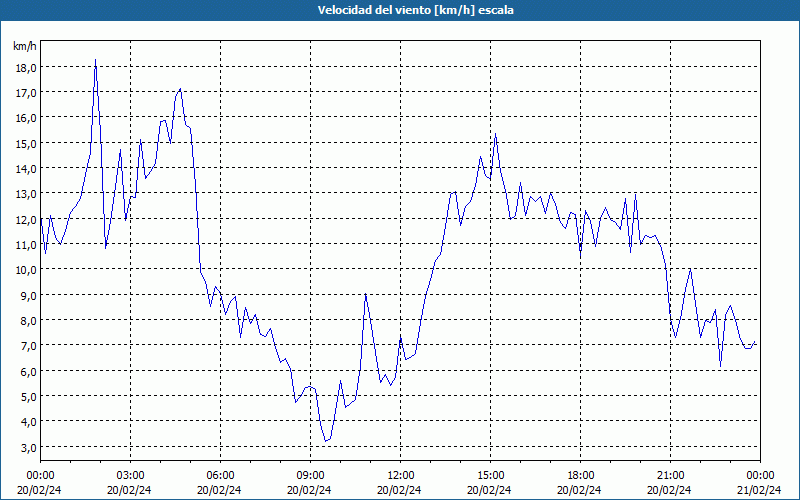
Task: Click the 6,0 y-axis value
Action: coord(27,371)
